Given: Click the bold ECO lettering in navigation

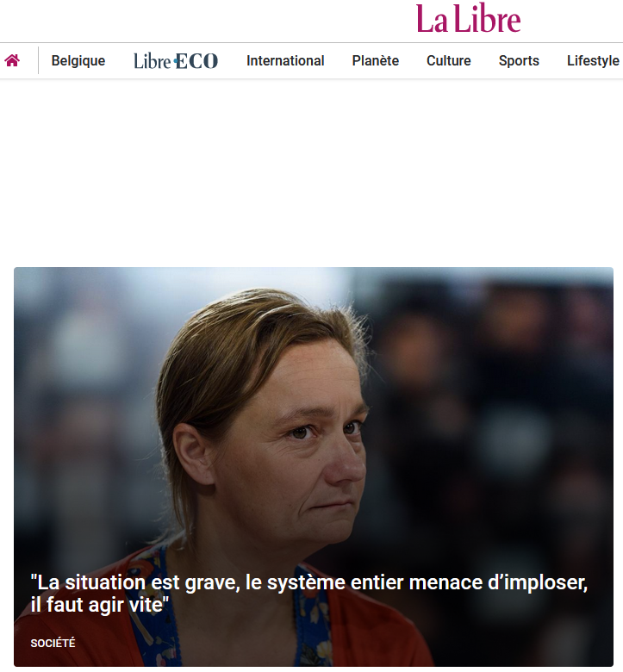Looking at the screenshot, I should (x=196, y=61).
